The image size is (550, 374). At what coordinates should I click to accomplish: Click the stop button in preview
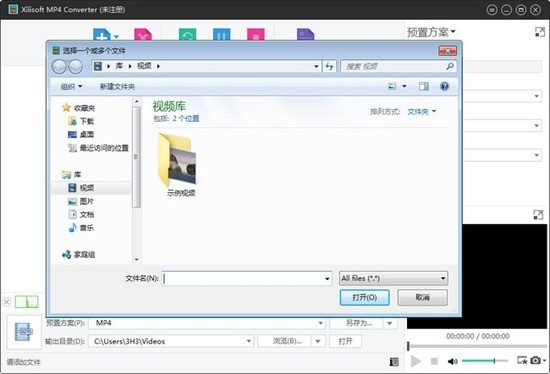click(434, 361)
